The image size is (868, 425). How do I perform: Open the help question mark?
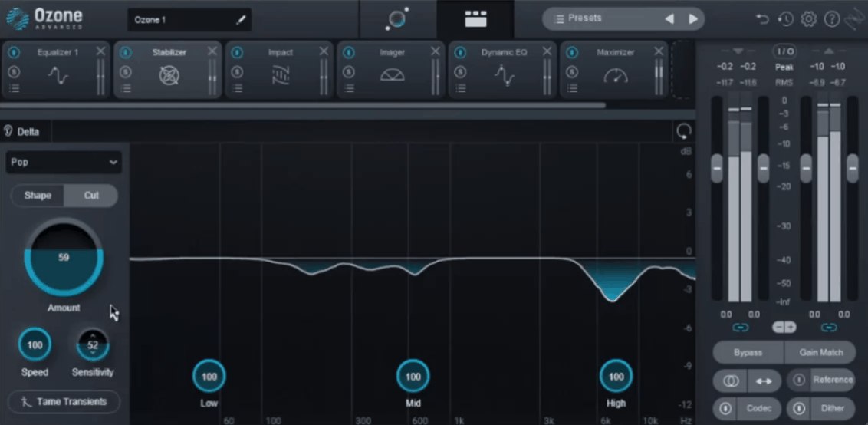click(x=832, y=19)
